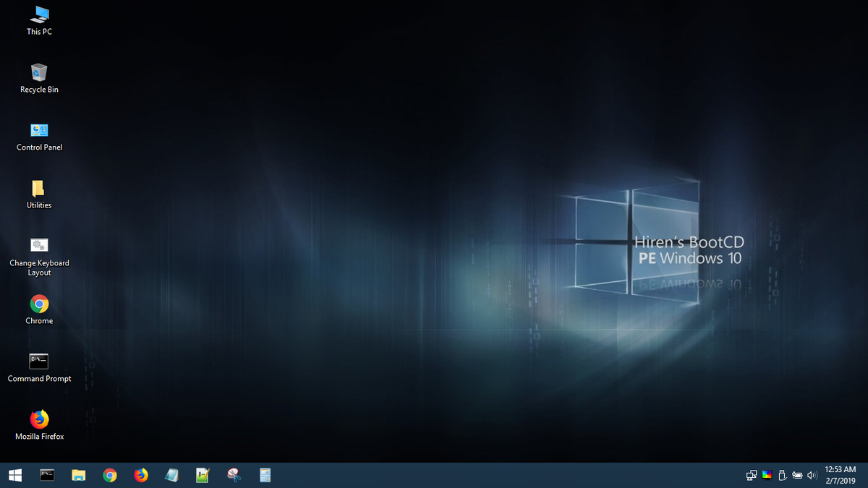Select the Recycle Bin icon
Screen dimensions: 868x488
(39, 78)
